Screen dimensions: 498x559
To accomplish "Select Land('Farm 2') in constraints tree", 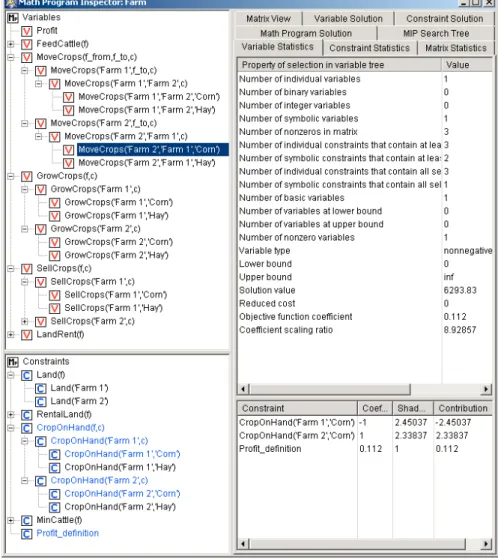I will 79,401.
